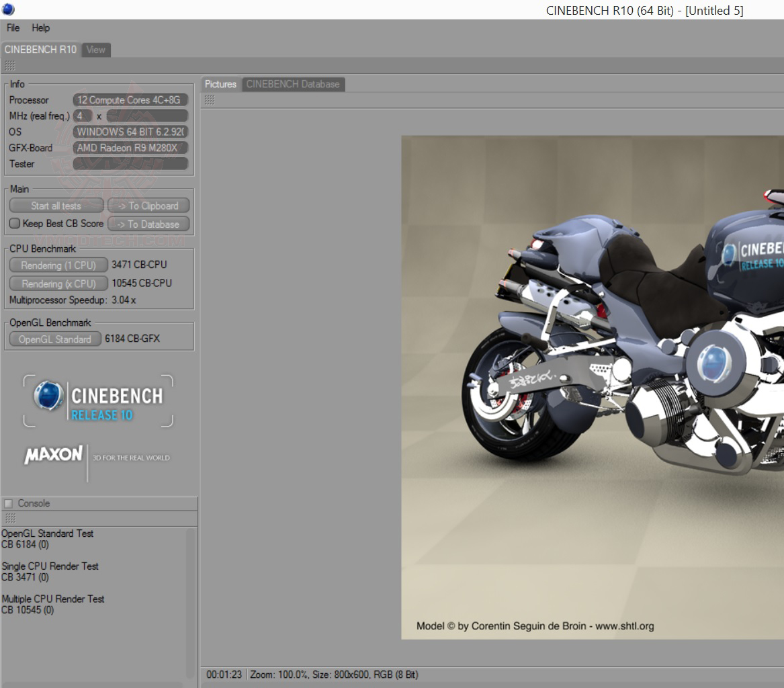Submit results with To Database button
The height and width of the screenshot is (688, 784).
pyautogui.click(x=148, y=224)
